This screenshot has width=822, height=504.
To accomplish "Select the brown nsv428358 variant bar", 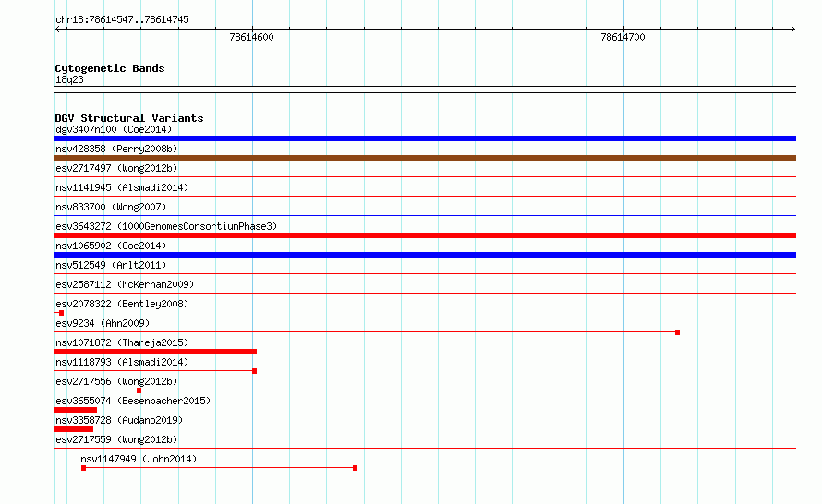I will coord(425,158).
